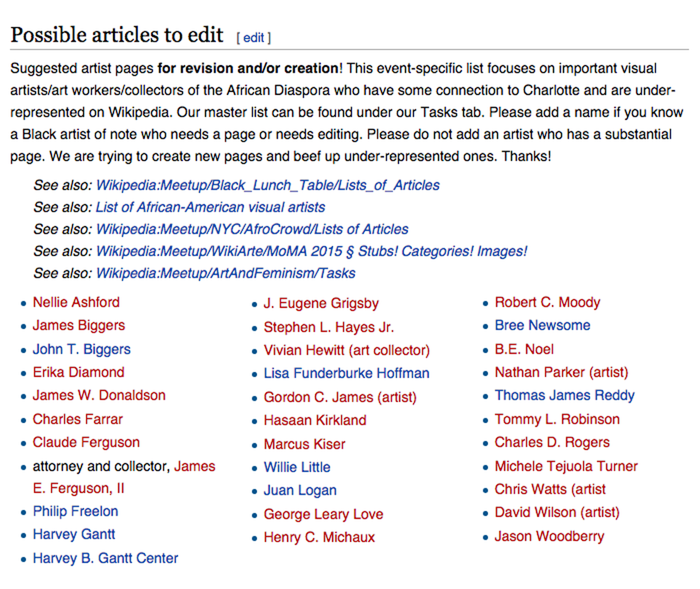Open the John T. Biggers article
This screenshot has height=589, width=700.
pos(82,349)
